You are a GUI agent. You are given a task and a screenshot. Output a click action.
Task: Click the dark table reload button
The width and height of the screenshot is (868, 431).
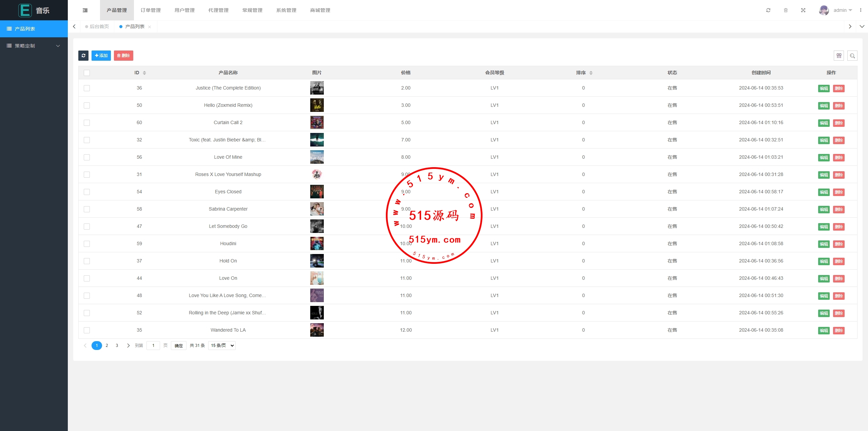(83, 56)
